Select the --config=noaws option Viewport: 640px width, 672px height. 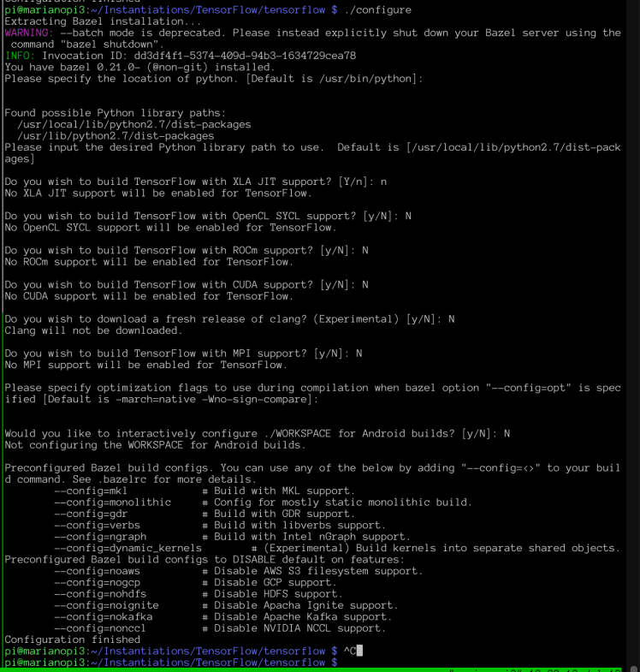coord(98,571)
